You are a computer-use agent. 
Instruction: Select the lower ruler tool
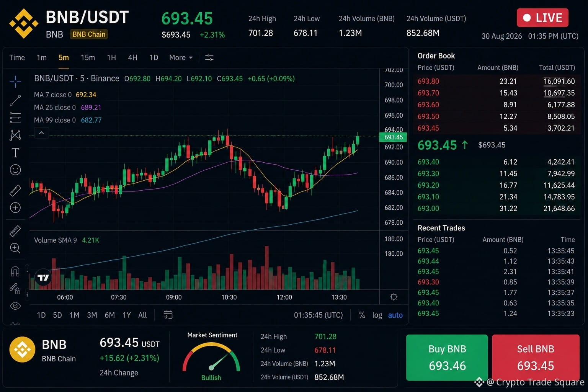tap(15, 231)
